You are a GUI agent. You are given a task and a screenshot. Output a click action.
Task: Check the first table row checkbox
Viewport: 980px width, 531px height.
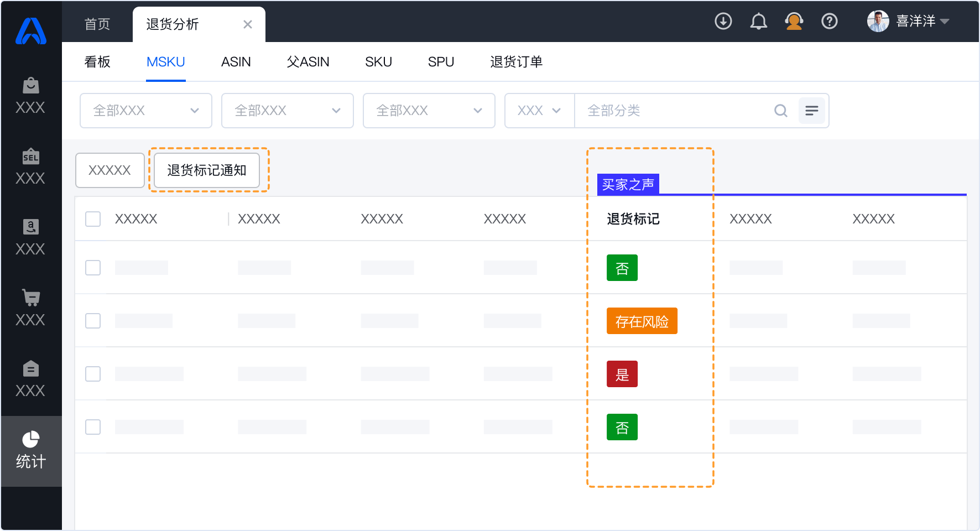pyautogui.click(x=93, y=268)
